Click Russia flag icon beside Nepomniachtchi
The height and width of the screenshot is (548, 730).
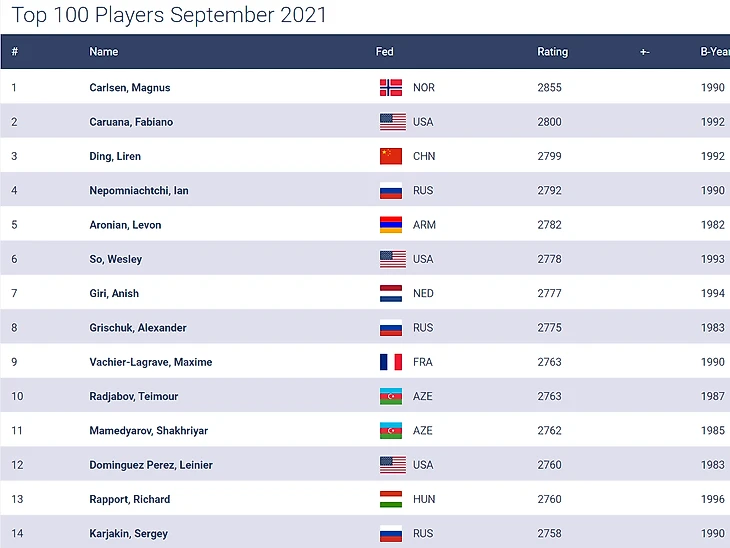391,191
